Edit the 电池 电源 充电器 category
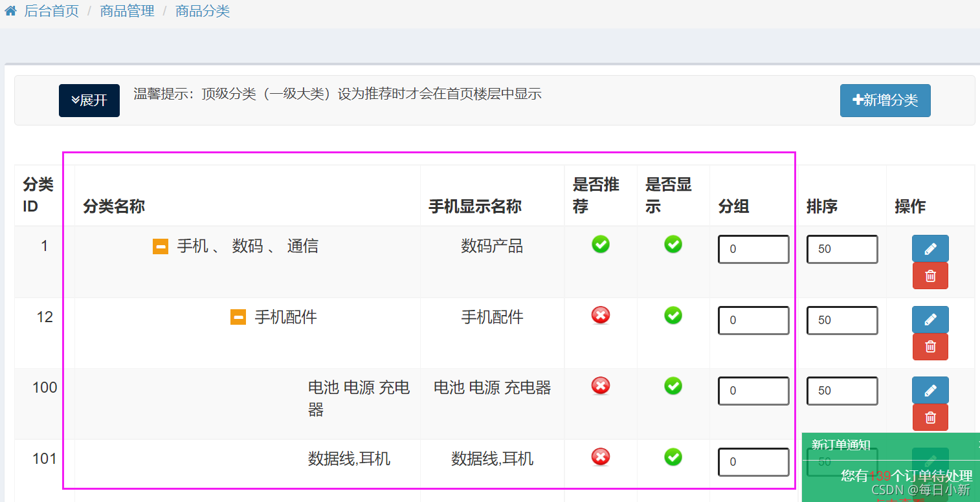The height and width of the screenshot is (502, 980). 930,390
